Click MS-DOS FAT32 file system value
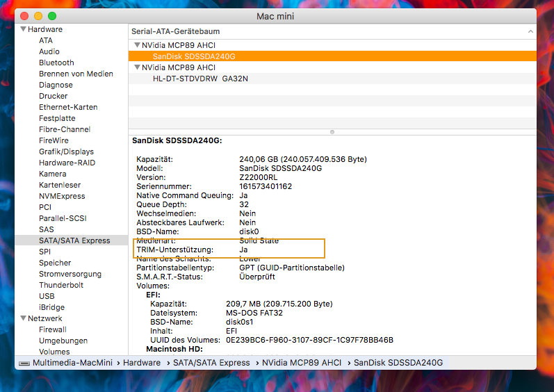The image size is (554, 392). click(x=254, y=313)
